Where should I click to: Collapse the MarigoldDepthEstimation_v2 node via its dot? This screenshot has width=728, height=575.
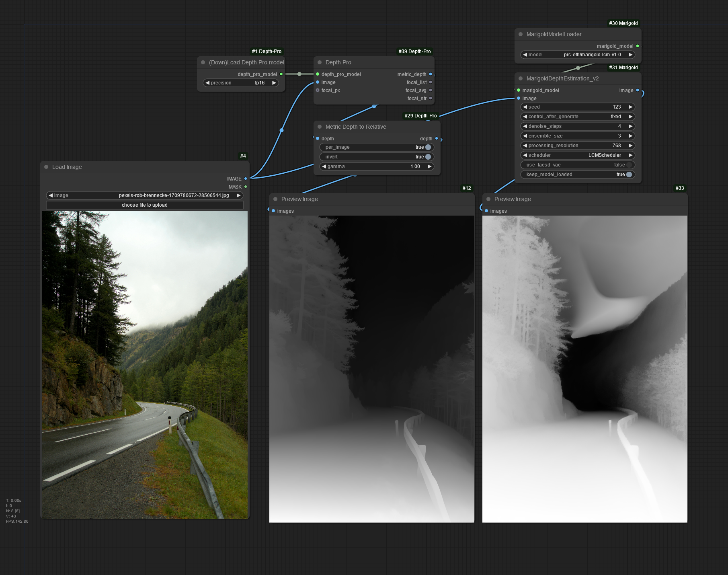521,78
